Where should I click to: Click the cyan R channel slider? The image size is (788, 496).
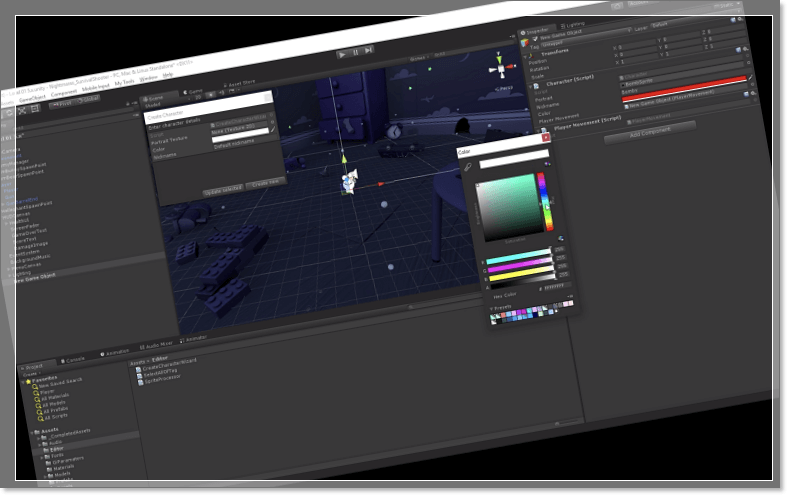[x=519, y=256]
